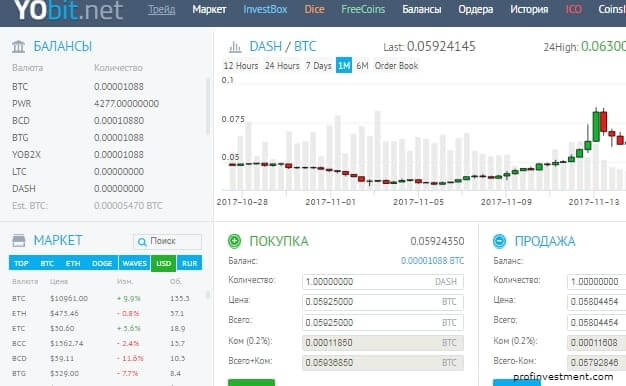This screenshot has width=626, height=386.
Task: Select the USD market tab
Action: click(164, 263)
